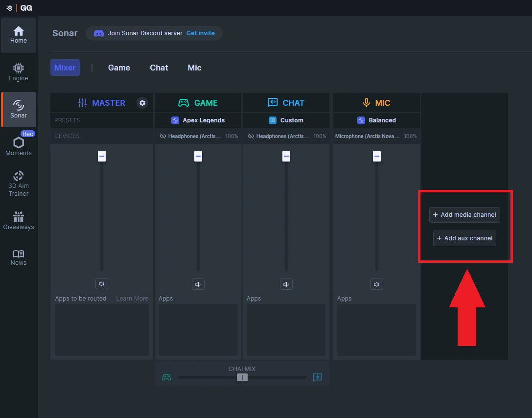Image resolution: width=532 pixels, height=418 pixels.
Task: Select the Sonar sidebar item
Action: (18, 110)
